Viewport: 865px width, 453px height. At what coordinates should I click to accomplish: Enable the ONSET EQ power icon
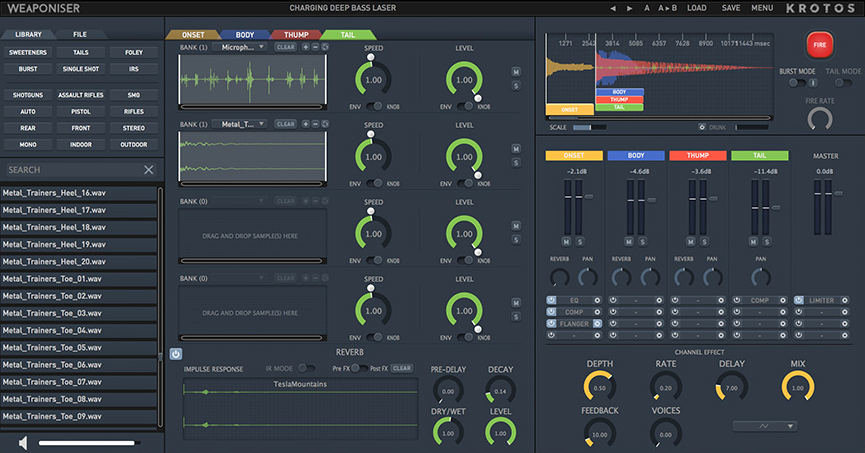click(x=552, y=299)
